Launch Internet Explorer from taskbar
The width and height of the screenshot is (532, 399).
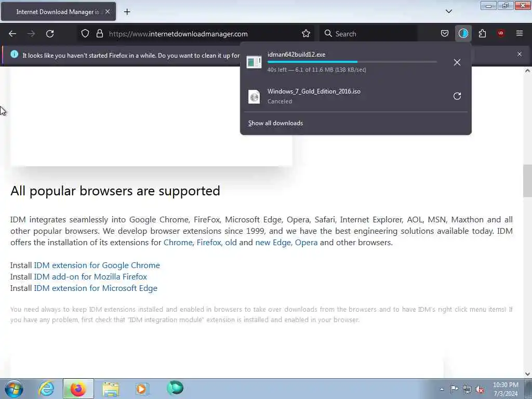(x=46, y=389)
